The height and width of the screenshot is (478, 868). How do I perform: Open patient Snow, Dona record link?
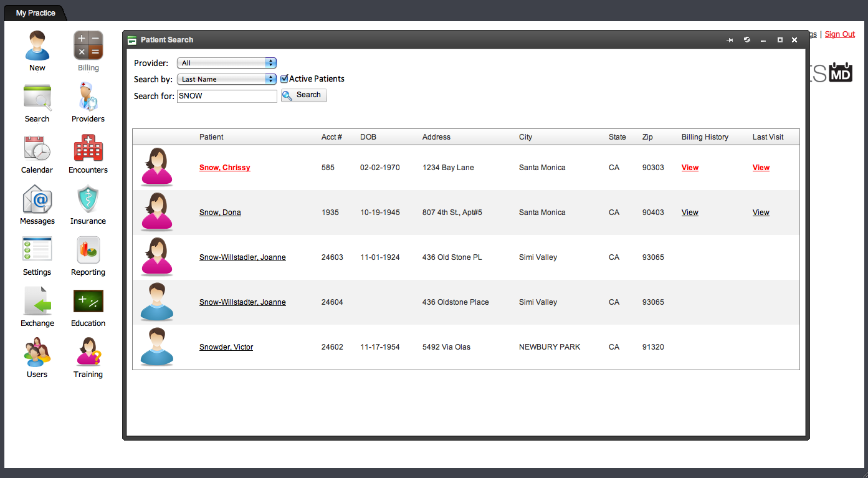[220, 213]
